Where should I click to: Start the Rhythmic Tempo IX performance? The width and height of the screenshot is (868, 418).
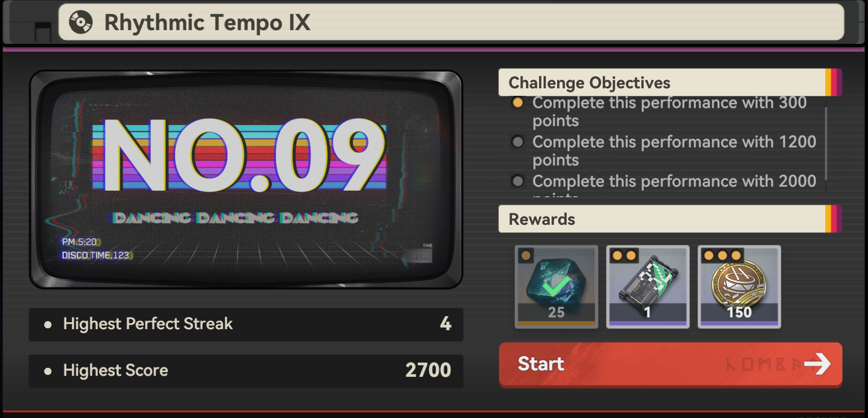pos(670,365)
